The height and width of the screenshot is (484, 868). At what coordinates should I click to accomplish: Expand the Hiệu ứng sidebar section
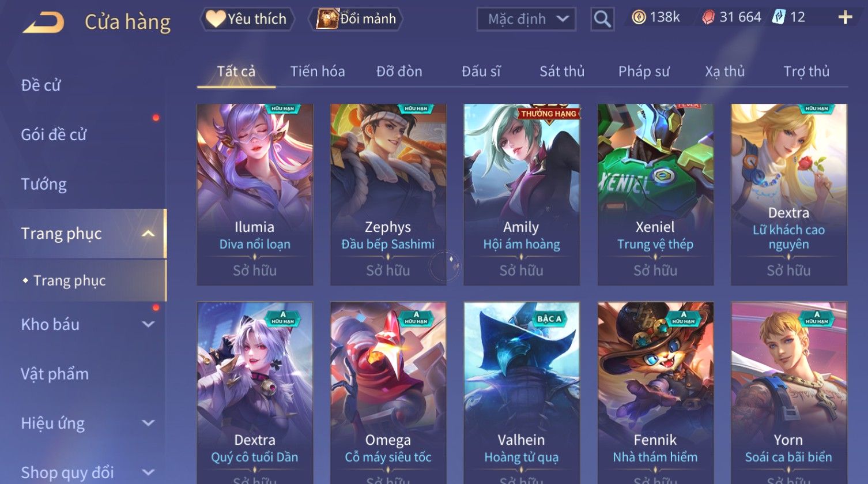point(148,423)
